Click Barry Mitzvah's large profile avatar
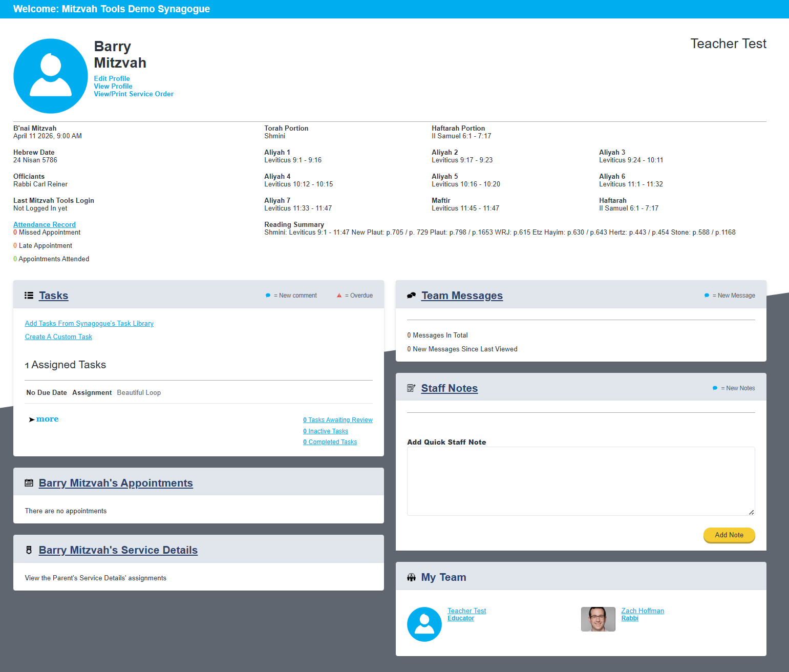Image resolution: width=789 pixels, height=672 pixels. pos(50,76)
